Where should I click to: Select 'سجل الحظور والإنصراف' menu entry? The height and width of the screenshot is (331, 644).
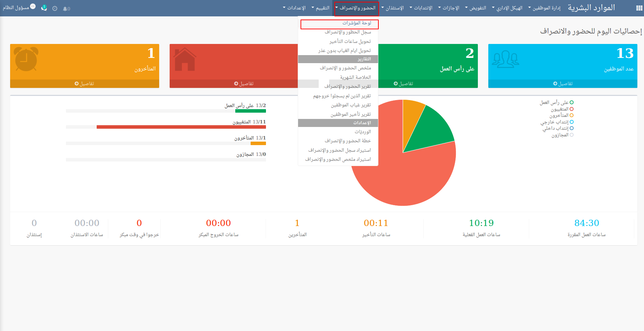[348, 32]
